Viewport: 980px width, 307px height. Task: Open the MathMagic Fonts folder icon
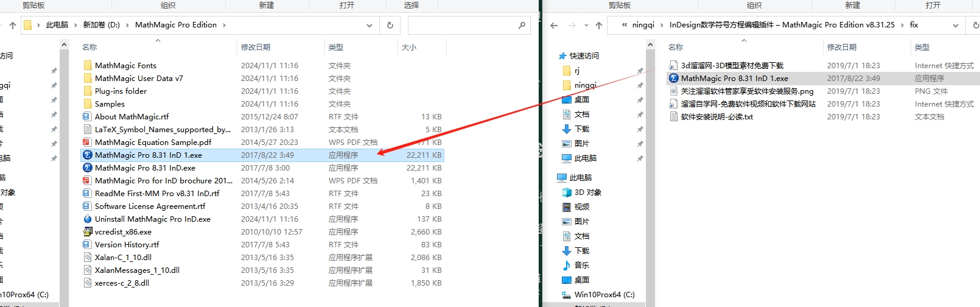[88, 66]
